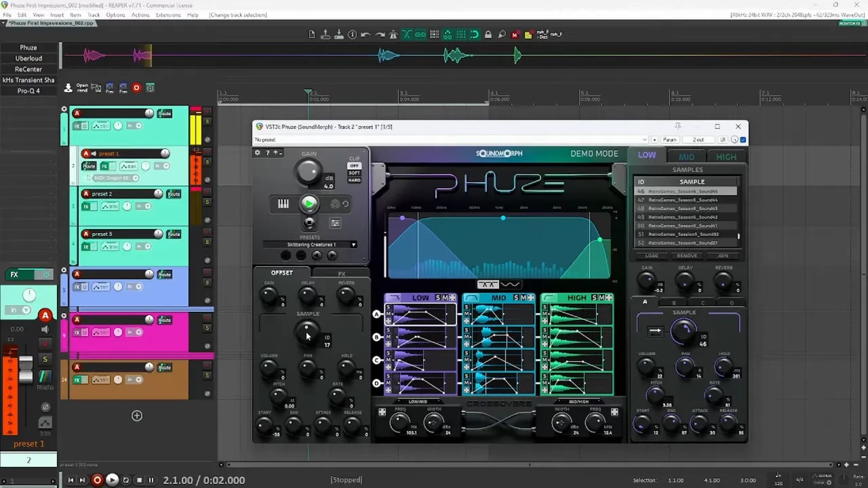Open the No preset dropdown bar
The width and height of the screenshot is (868, 488).
pyautogui.click(x=451, y=140)
